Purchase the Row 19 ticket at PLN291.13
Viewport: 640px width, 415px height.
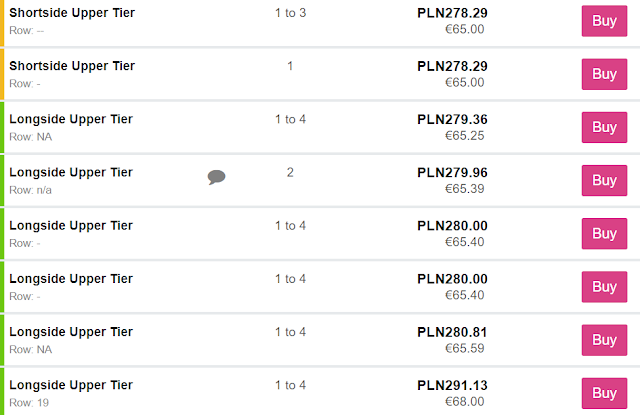click(604, 393)
